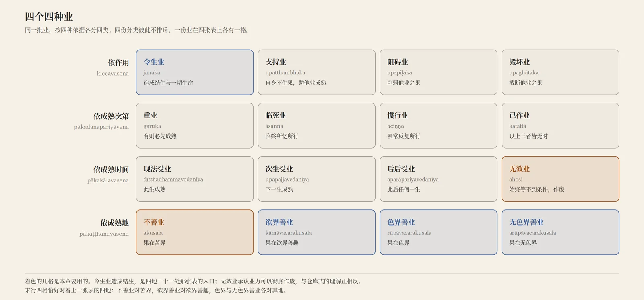The height and width of the screenshot is (300, 644).
Task: Click the kiccavasena Pali term
Action: [113, 73]
